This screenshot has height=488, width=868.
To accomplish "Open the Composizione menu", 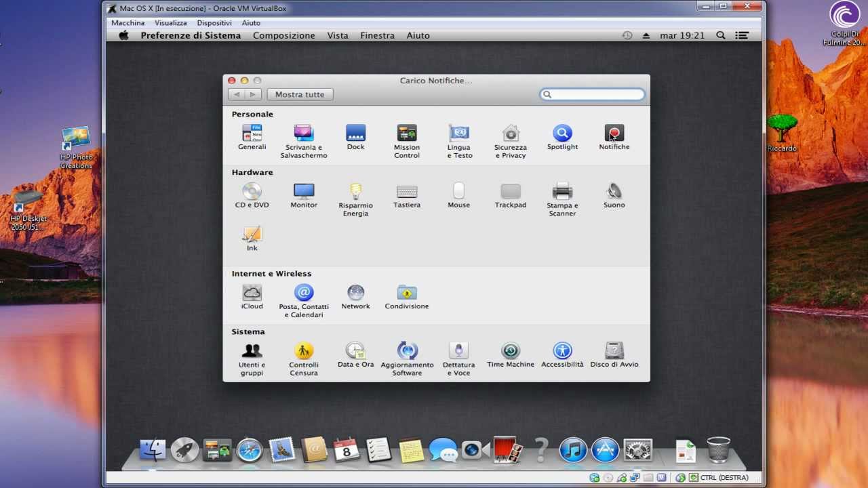I will coord(284,35).
